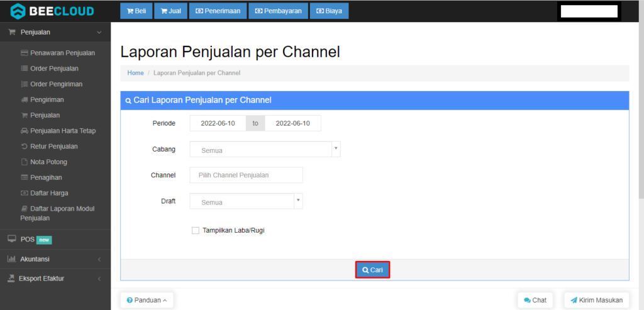This screenshot has width=644, height=310.
Task: Collapse the Penjualan sidebar section
Action: (x=55, y=32)
